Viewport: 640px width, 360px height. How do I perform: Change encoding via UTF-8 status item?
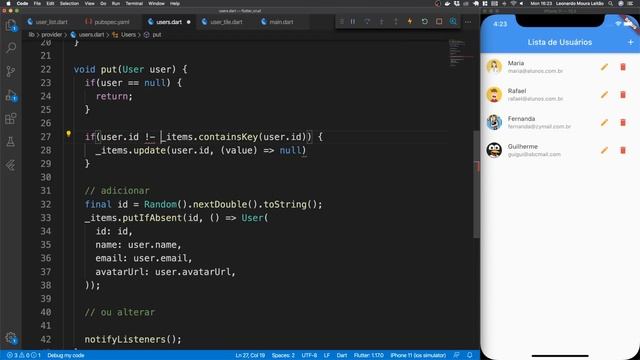click(309, 355)
